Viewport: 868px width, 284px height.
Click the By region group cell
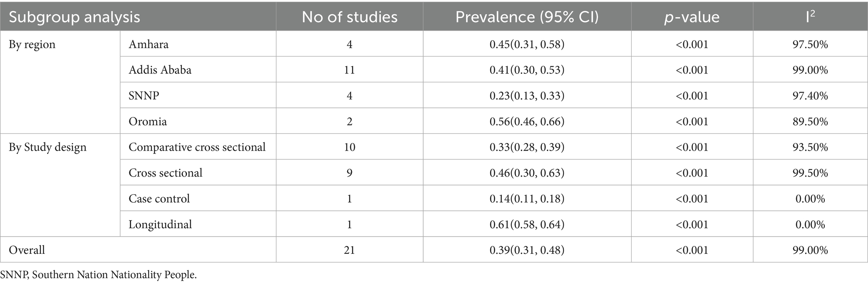click(x=32, y=44)
